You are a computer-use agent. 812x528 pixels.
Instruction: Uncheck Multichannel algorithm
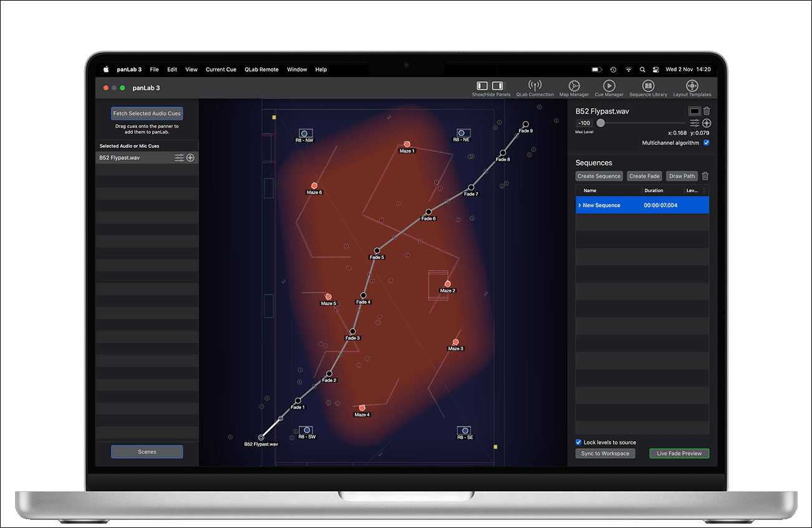point(707,142)
